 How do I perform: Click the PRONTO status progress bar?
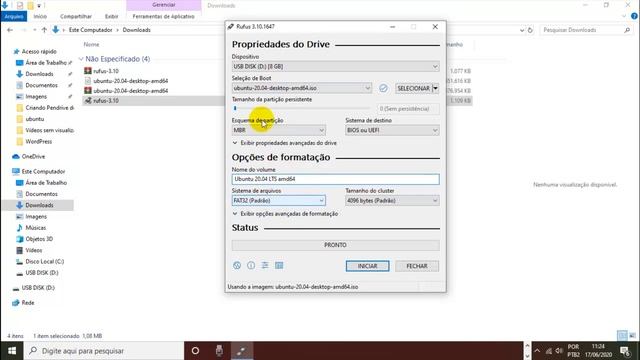[x=336, y=245]
